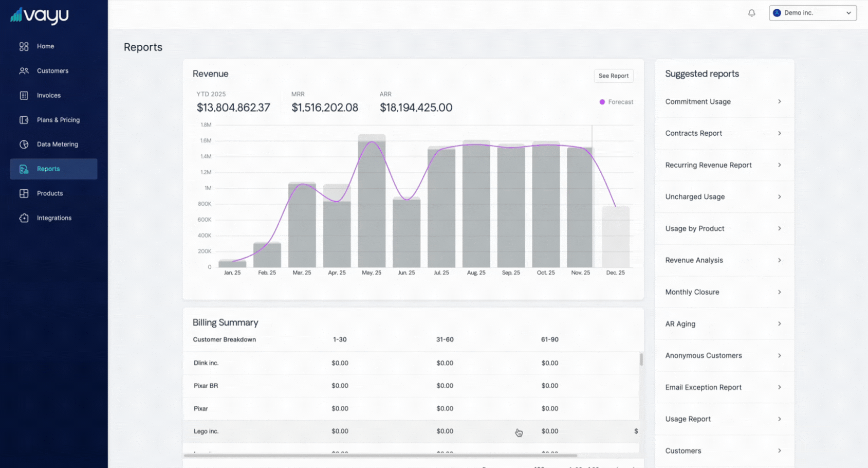Expand the AR Aging report chevron
Viewport: 868px width, 468px height.
click(779, 324)
